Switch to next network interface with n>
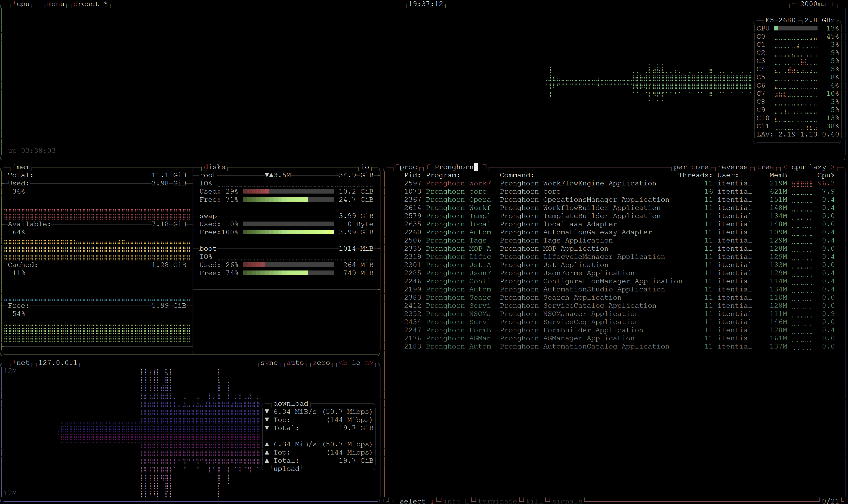Screen dimensions: 848x504 [x=369, y=363]
